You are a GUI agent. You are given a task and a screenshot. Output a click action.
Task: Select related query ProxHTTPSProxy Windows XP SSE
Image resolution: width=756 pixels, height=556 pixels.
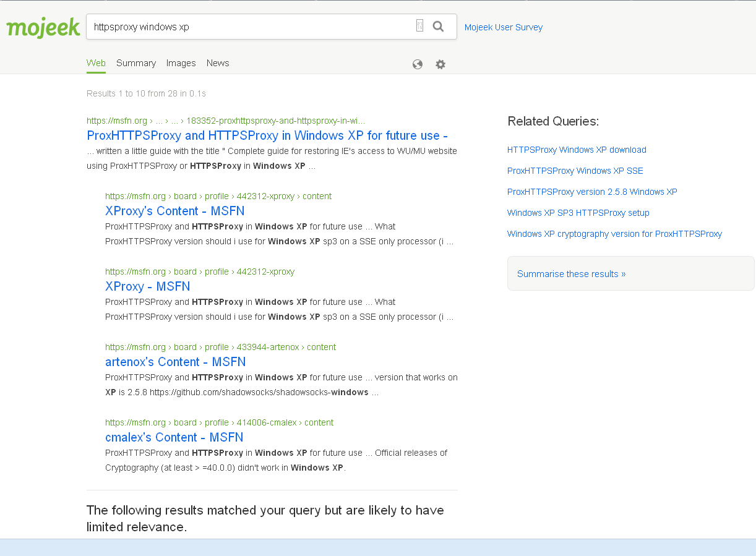point(575,171)
